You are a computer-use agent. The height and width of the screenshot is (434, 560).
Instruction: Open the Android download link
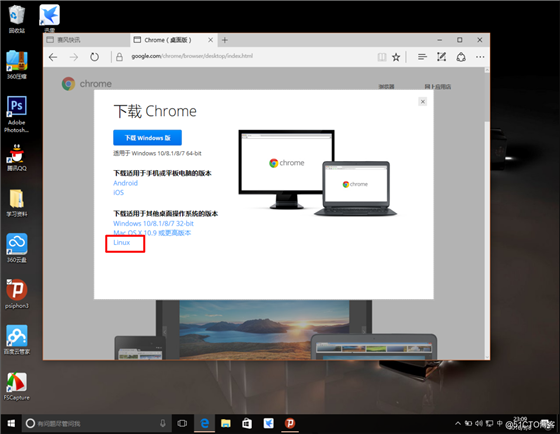click(125, 183)
